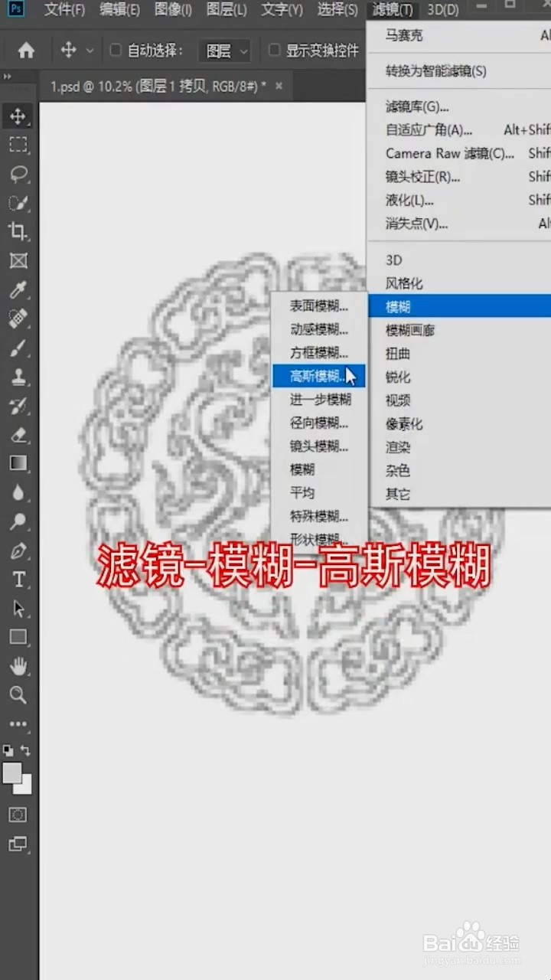Image resolution: width=551 pixels, height=980 pixels.
Task: Open the 3D(D) menu
Action: [443, 10]
